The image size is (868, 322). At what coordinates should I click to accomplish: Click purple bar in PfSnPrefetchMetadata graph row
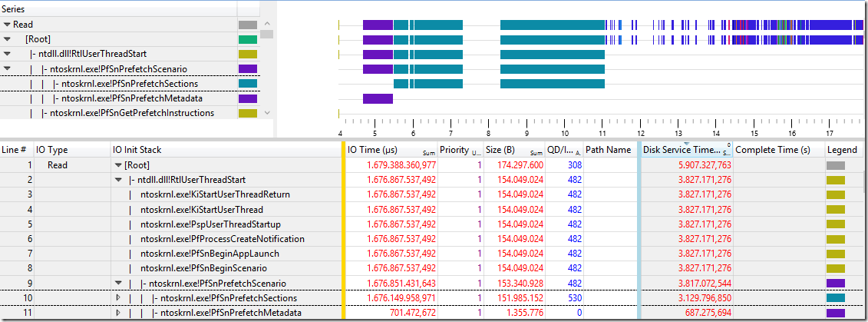click(x=378, y=98)
